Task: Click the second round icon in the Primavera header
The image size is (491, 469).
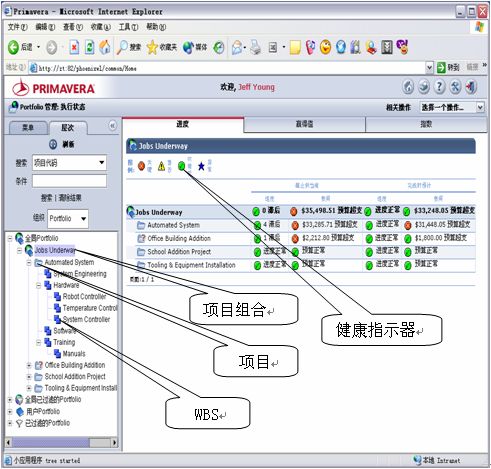Action: pyautogui.click(x=424, y=87)
